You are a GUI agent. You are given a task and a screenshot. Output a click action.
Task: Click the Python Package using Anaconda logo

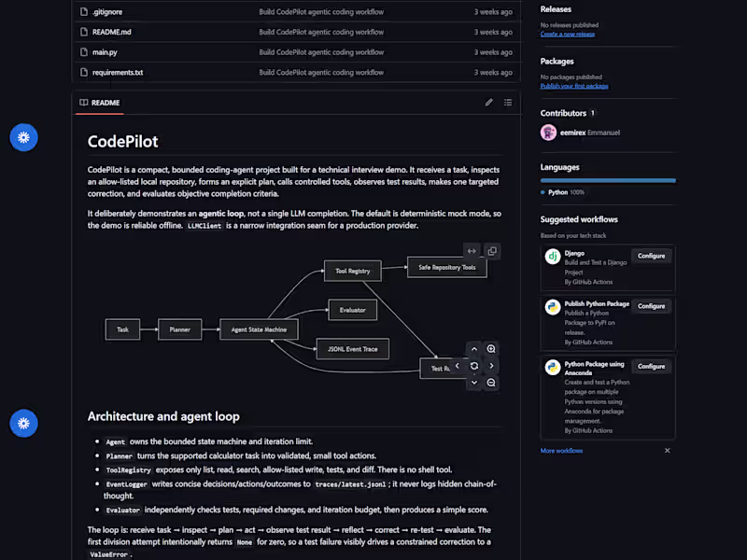(553, 368)
